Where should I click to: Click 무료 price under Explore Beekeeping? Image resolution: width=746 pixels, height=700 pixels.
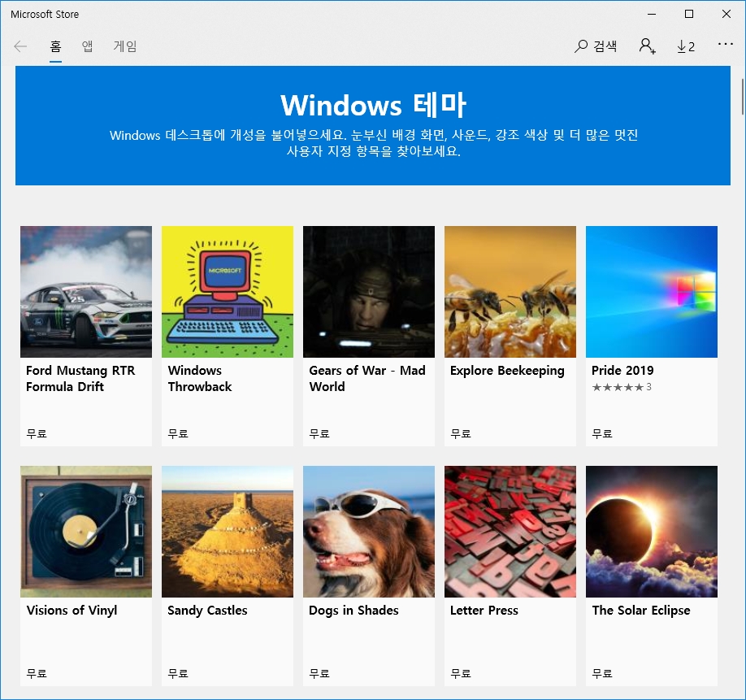[x=461, y=433]
